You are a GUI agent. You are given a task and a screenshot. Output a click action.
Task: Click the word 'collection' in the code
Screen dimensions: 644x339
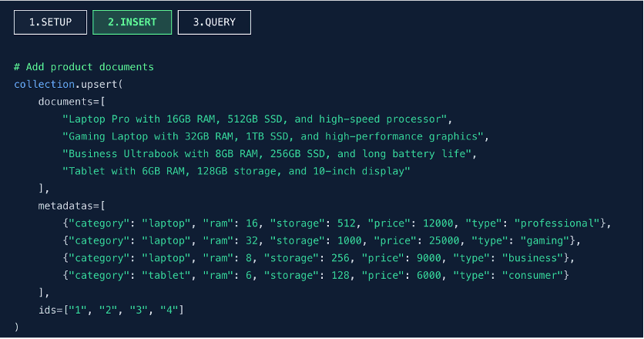[45, 84]
